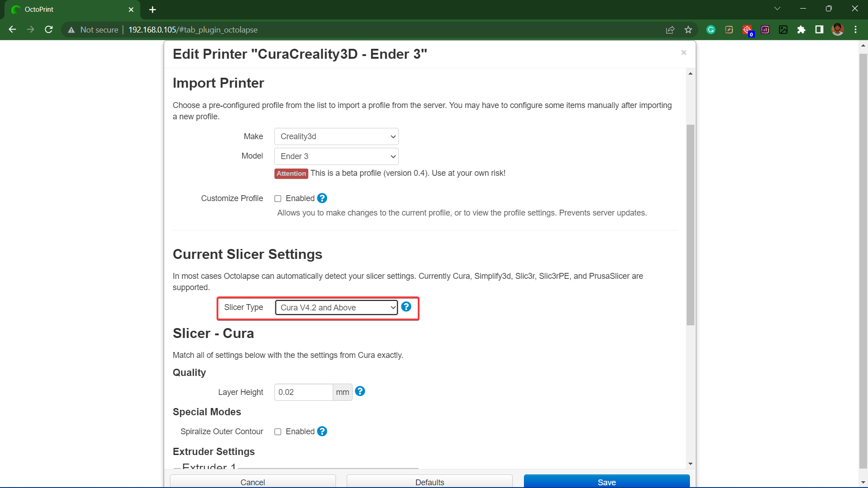Screen dimensions: 868x488
Task: Open the tab search chevron
Action: point(777,9)
